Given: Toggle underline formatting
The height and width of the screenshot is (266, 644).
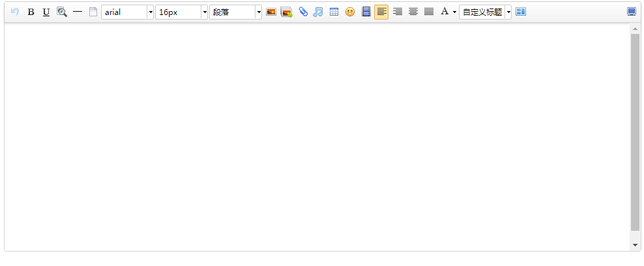Looking at the screenshot, I should [x=46, y=12].
